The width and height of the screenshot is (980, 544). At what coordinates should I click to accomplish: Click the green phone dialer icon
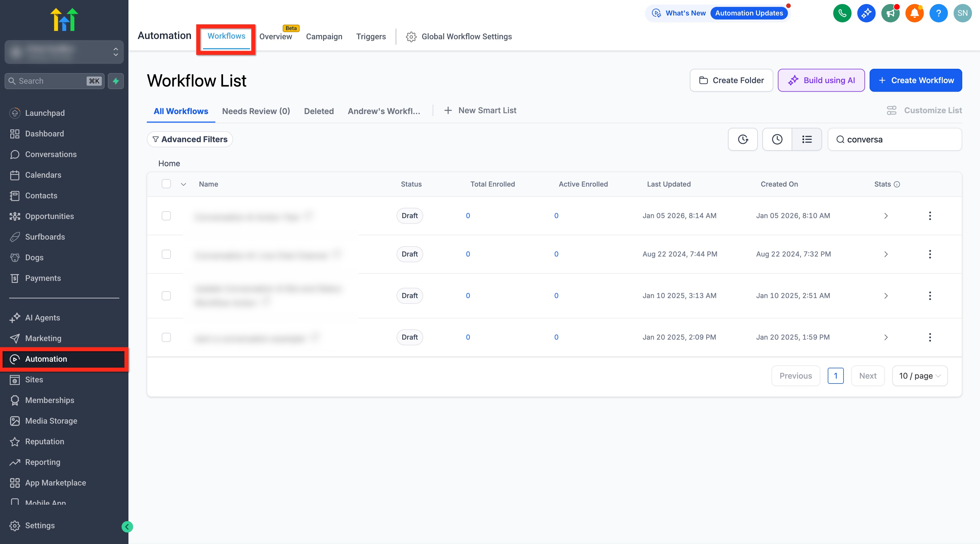point(842,13)
